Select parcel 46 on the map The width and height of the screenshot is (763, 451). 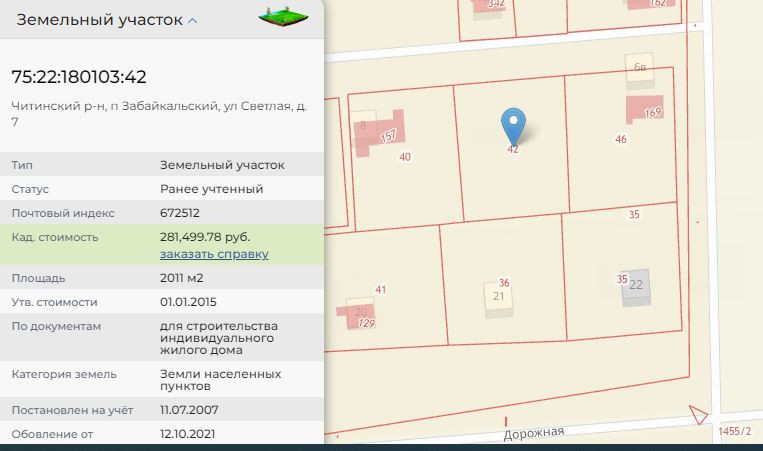pyautogui.click(x=620, y=139)
